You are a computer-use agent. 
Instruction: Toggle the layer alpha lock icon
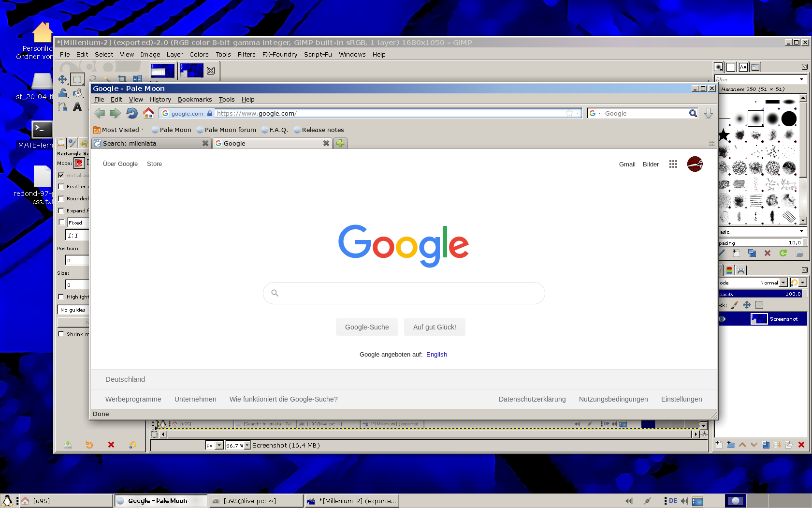point(759,305)
